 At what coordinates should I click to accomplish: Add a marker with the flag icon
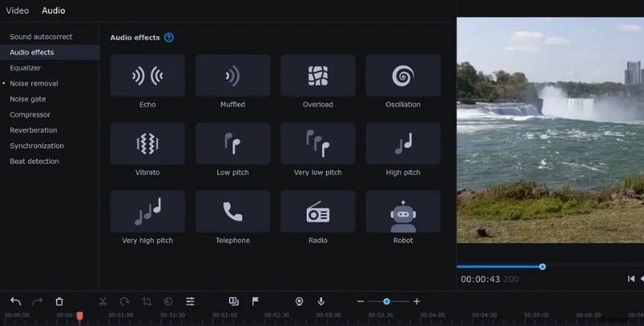[255, 301]
